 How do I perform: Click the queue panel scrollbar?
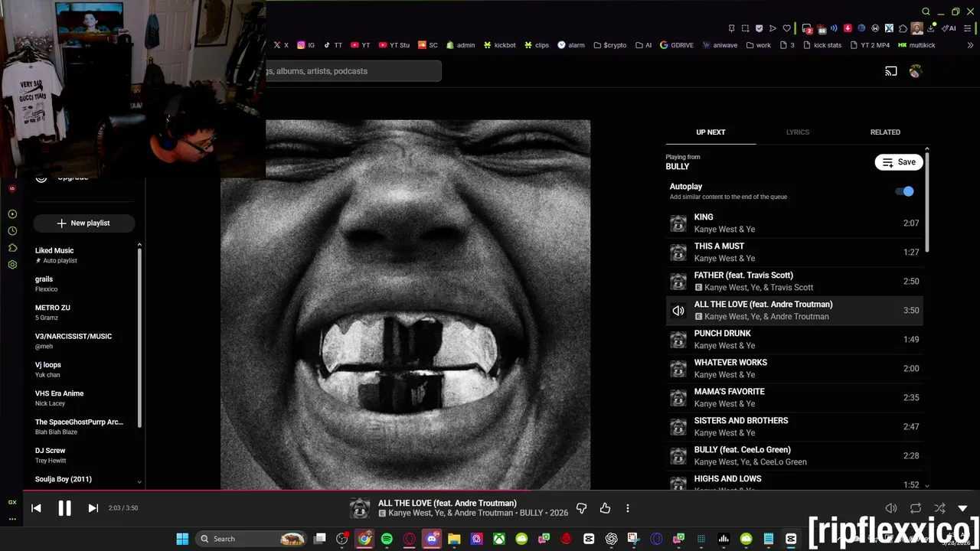(926, 201)
